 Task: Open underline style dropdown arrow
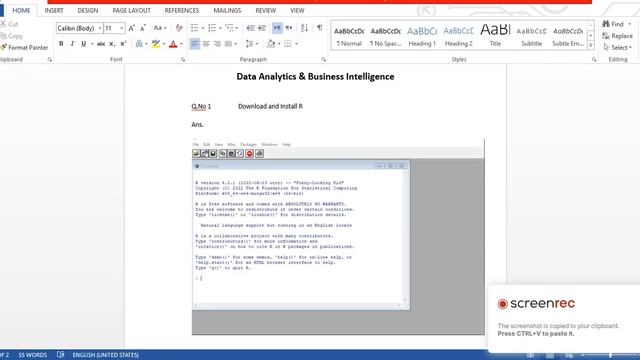click(92, 44)
